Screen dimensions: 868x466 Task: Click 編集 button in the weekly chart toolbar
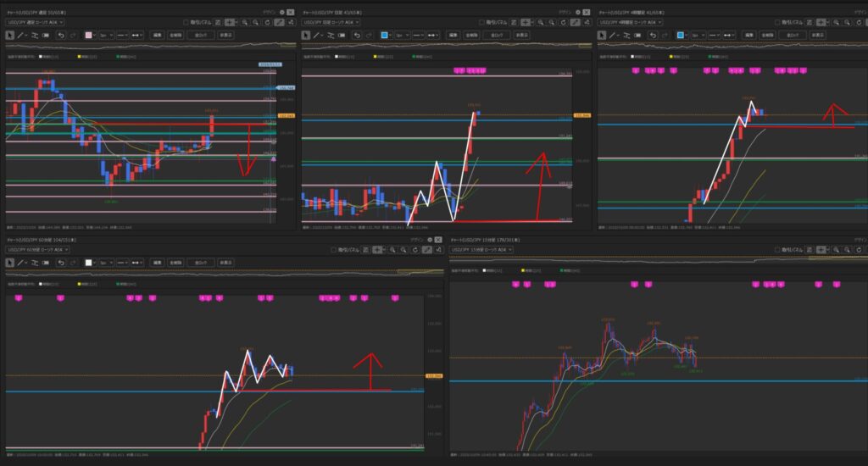pos(158,35)
